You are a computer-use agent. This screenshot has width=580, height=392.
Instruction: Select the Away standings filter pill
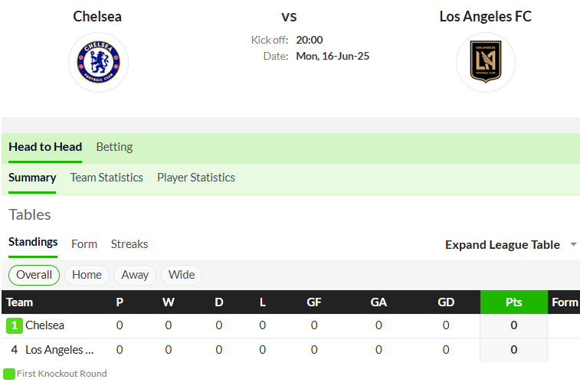[135, 276]
